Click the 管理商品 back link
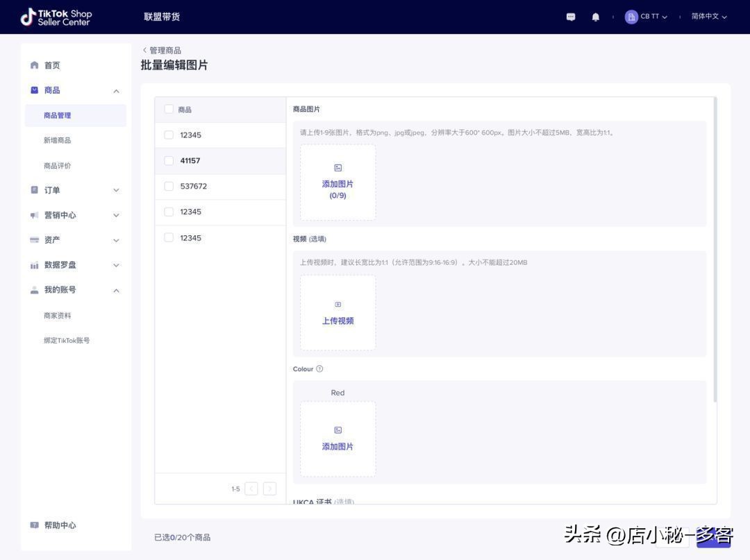 [x=163, y=49]
